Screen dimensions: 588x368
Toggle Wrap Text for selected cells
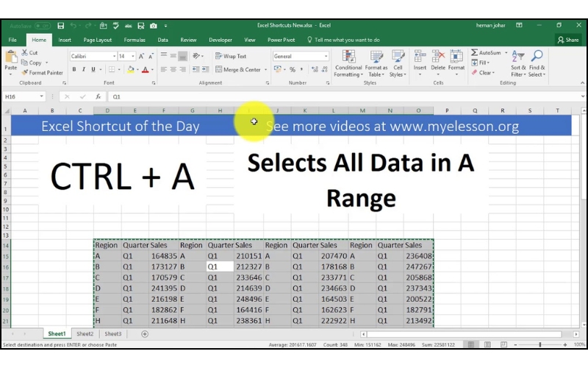(231, 56)
